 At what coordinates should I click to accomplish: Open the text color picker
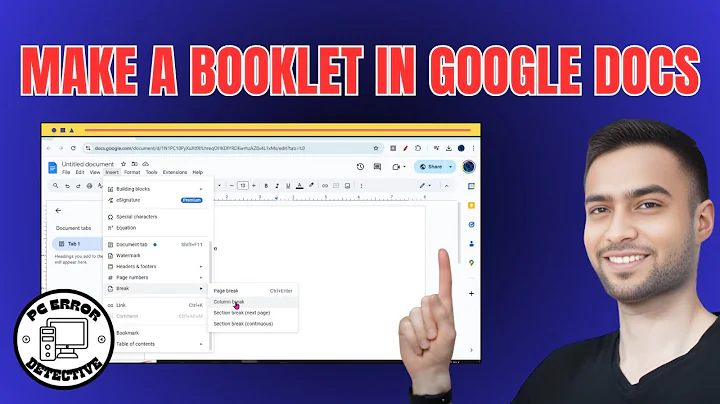[x=299, y=185]
